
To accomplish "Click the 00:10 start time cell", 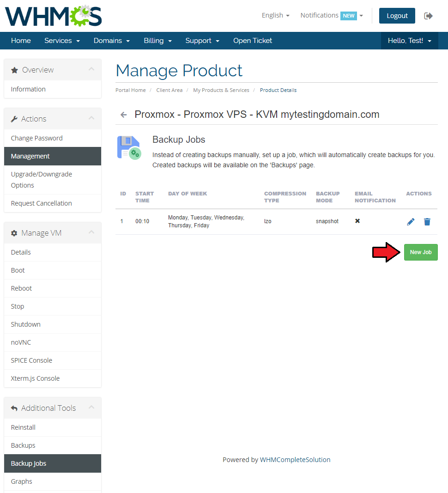I will coord(142,221).
